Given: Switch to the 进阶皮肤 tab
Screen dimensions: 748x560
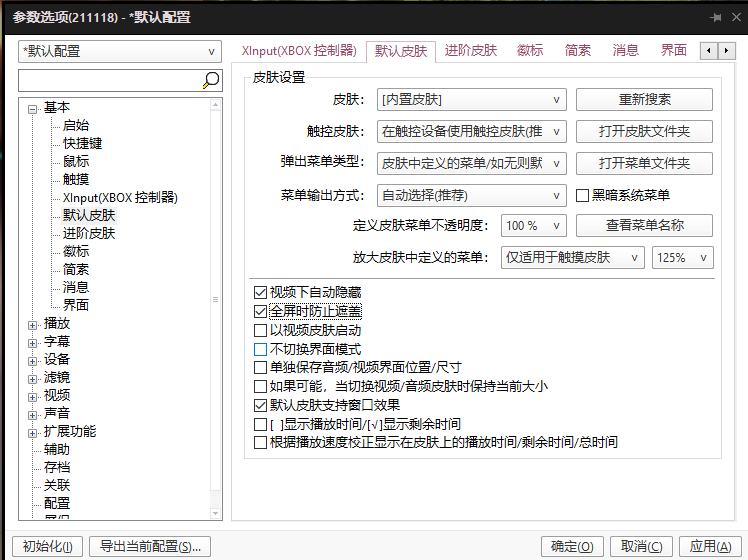Looking at the screenshot, I should point(471,51).
